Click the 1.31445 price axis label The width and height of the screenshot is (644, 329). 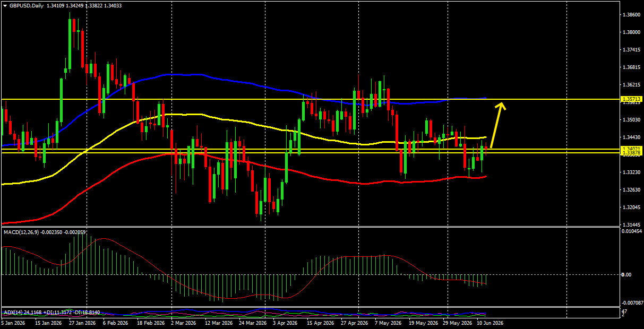click(632, 225)
